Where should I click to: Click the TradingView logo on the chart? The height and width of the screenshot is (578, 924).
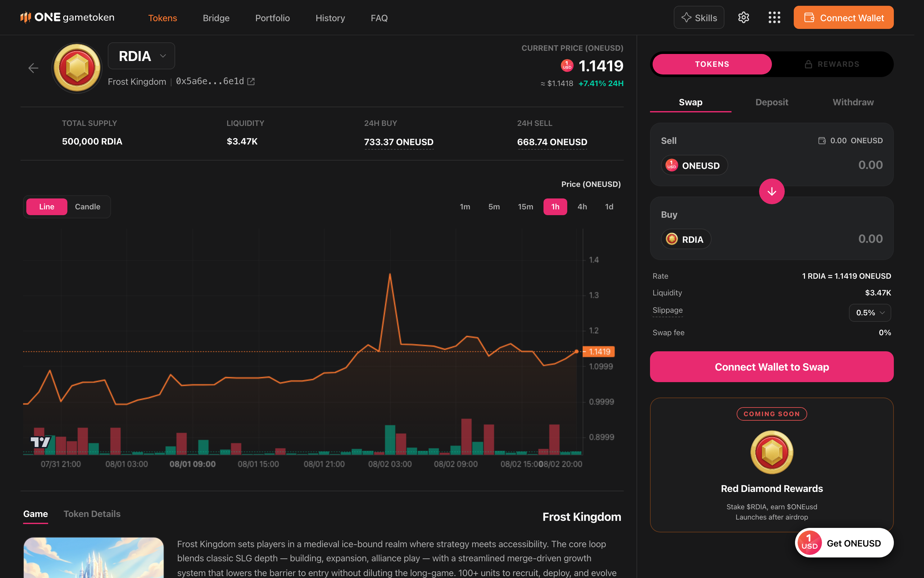(40, 442)
